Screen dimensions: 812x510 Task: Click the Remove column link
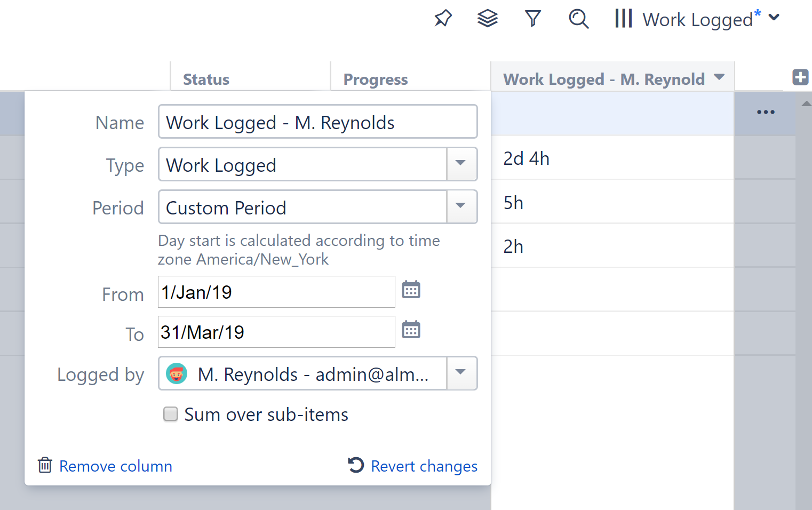(x=115, y=466)
